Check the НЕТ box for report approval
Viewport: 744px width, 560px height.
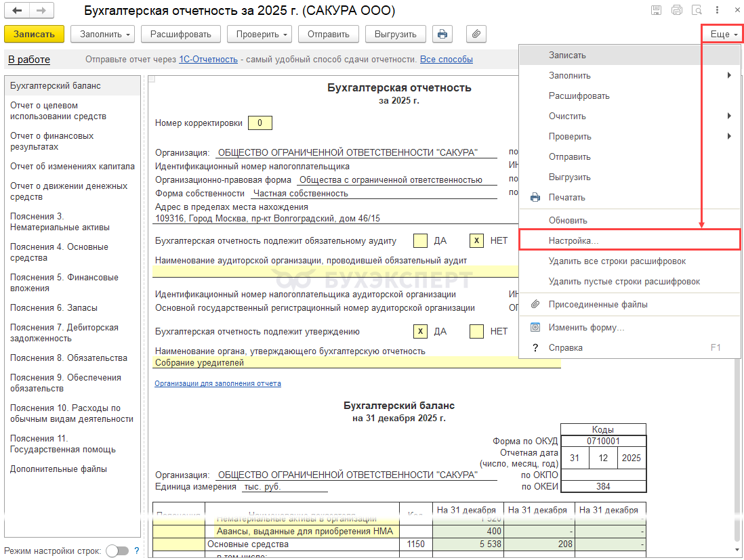pos(476,331)
